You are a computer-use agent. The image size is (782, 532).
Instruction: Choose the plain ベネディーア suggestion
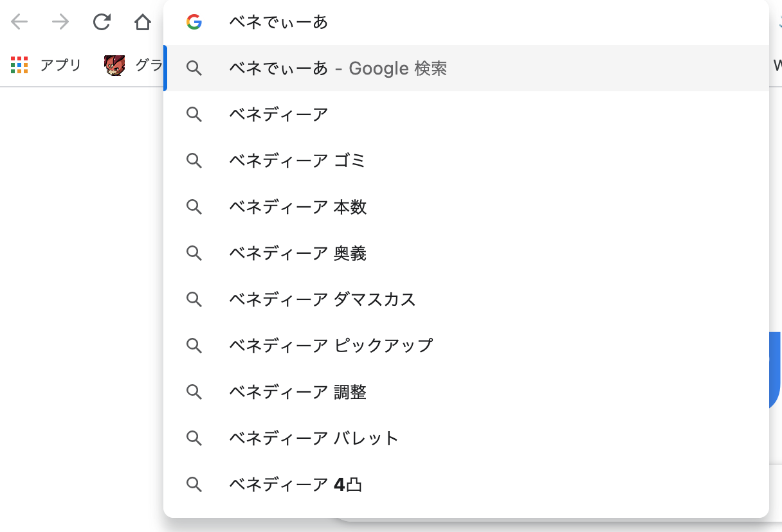[278, 114]
